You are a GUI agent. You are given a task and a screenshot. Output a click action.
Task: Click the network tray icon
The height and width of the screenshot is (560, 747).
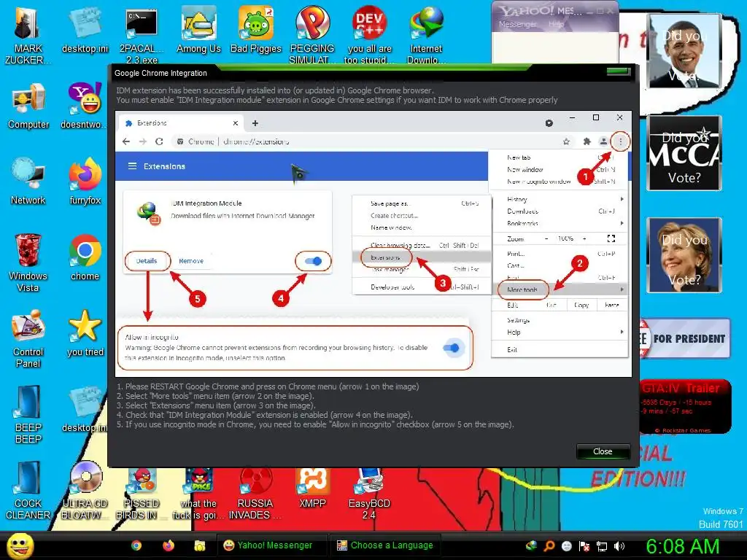point(602,545)
